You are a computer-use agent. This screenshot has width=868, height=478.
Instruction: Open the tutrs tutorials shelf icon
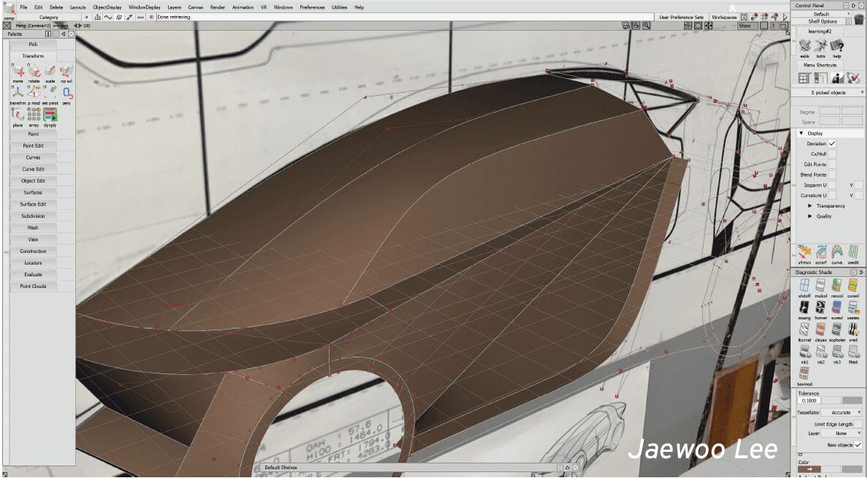[x=821, y=45]
